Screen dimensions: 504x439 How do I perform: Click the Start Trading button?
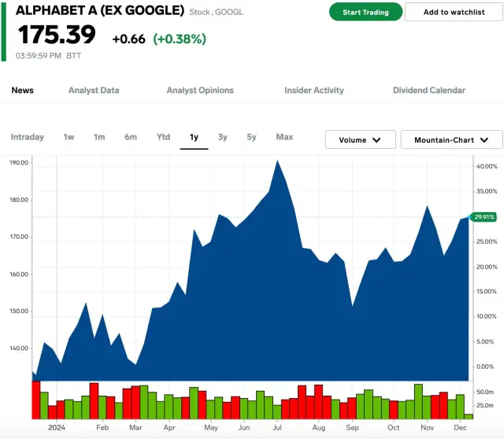coord(365,12)
